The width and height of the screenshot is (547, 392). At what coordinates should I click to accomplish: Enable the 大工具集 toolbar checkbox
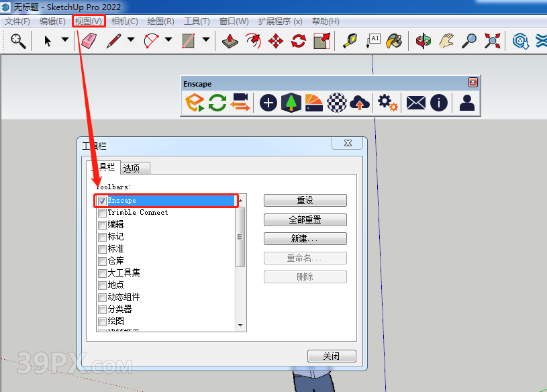[x=102, y=273]
